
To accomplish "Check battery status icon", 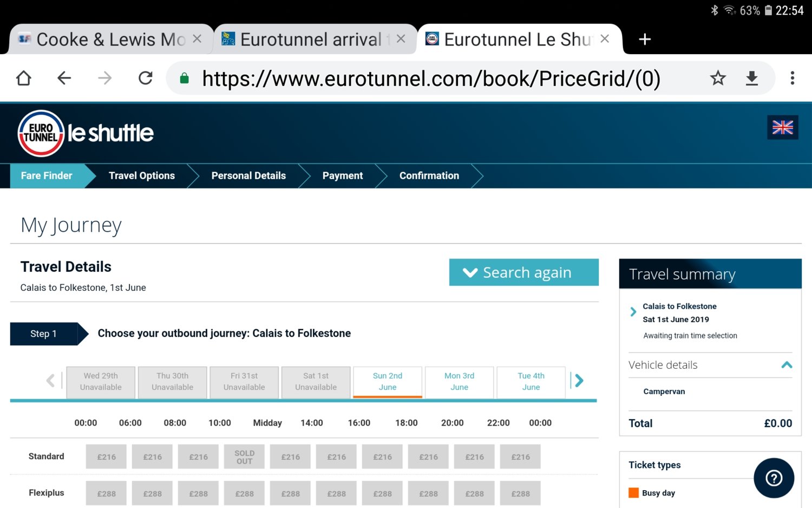I will tap(768, 10).
